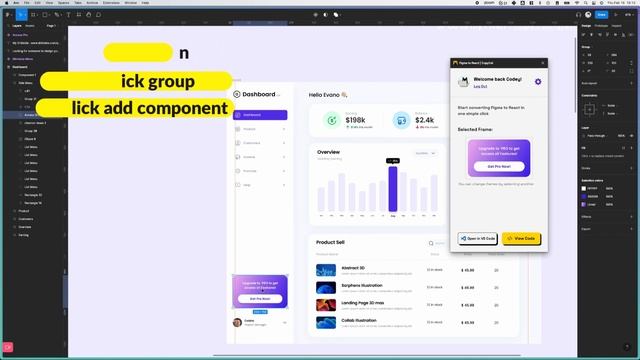Click the Share button
Screen dimensions: 640x360
point(602,15)
